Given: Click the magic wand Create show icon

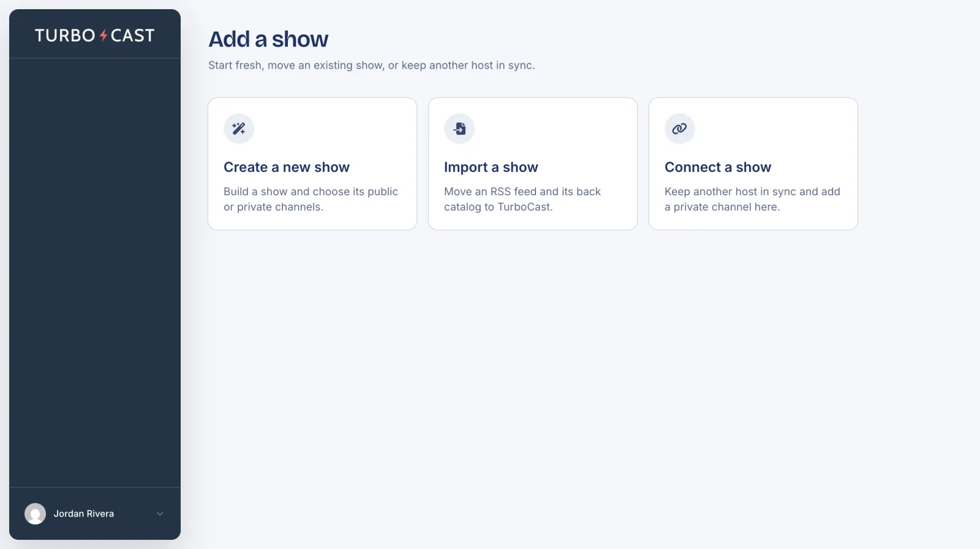Looking at the screenshot, I should pyautogui.click(x=239, y=129).
